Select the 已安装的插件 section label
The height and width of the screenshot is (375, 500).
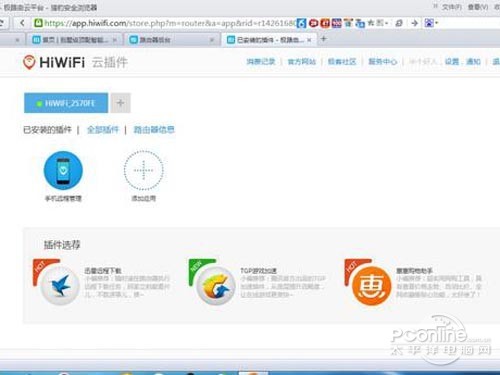click(x=47, y=129)
